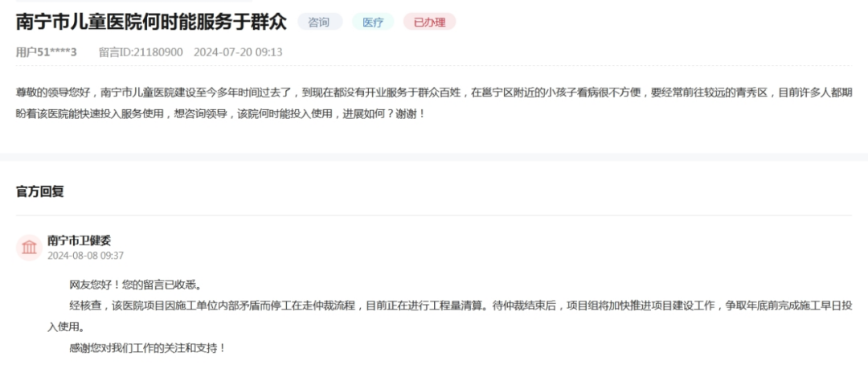Click the title 南宁市儿童医院何时能服务于群众
This screenshot has width=868, height=365.
tap(152, 23)
